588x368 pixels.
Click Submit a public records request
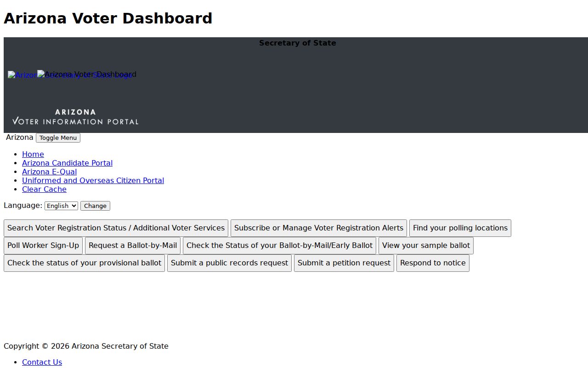tap(229, 263)
